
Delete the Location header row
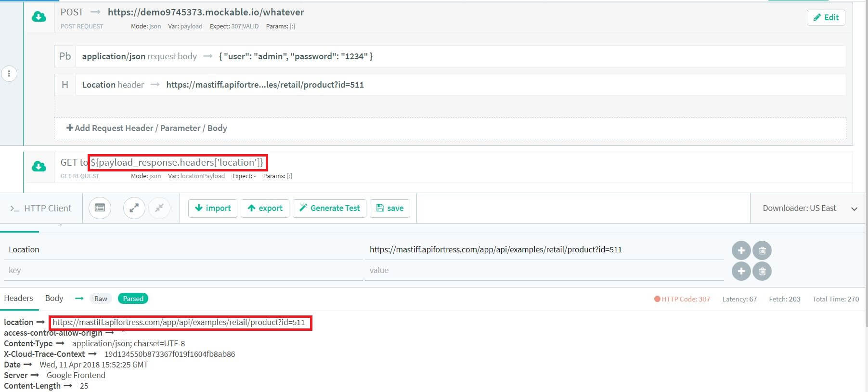pos(762,250)
